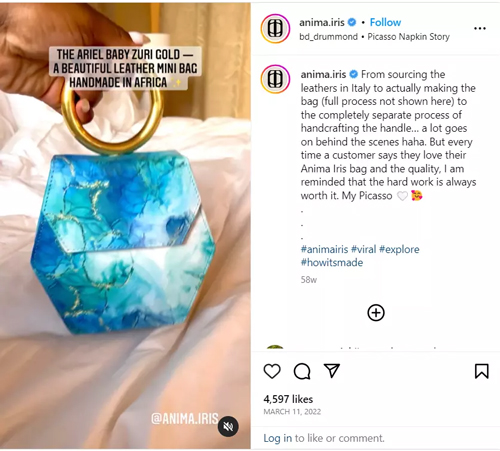
Task: View the 4,597 likes list
Action: point(288,399)
